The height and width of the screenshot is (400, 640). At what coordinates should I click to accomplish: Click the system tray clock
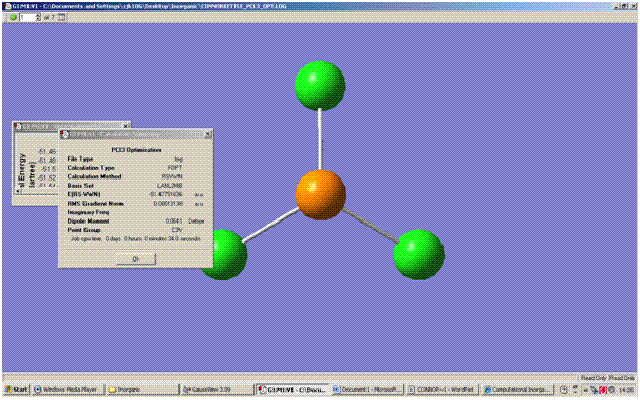point(628,390)
